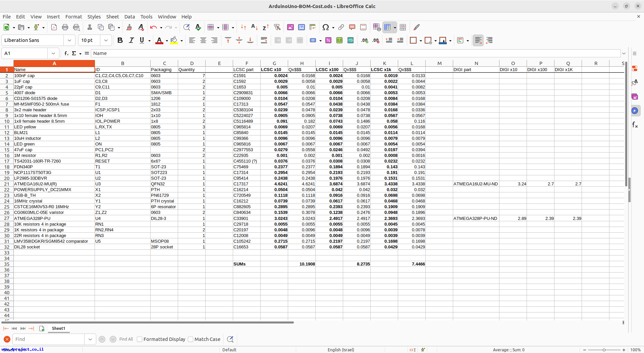Show draw functions
The image size is (644, 353).
coord(417,27)
